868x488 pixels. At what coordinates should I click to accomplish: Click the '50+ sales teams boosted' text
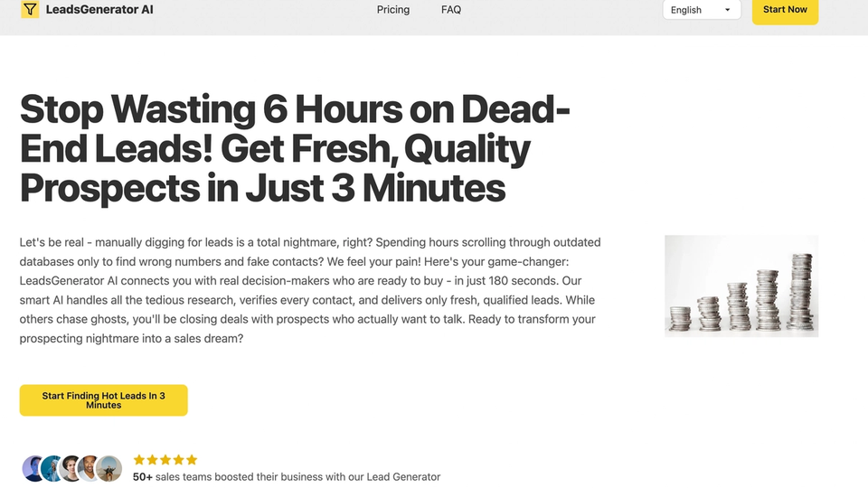pyautogui.click(x=287, y=476)
